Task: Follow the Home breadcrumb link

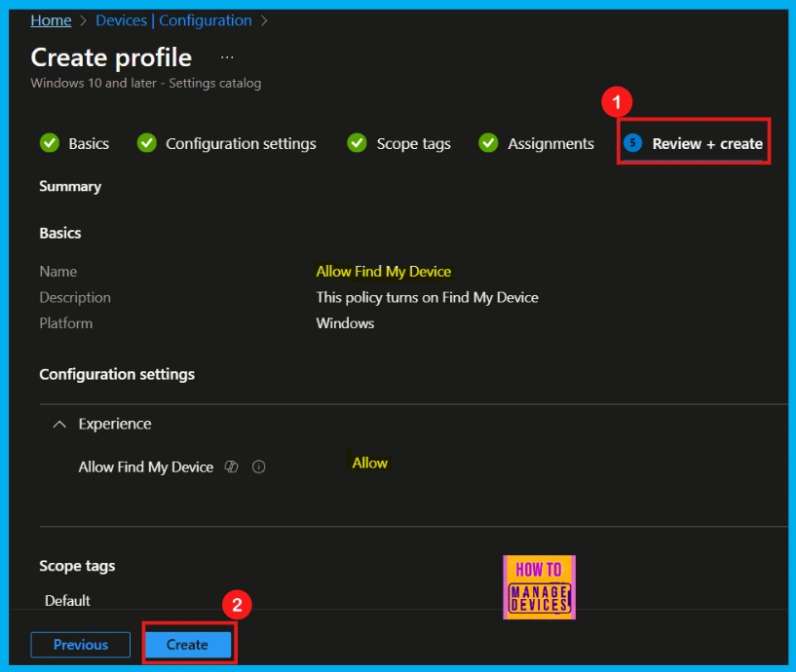Action: coord(51,20)
